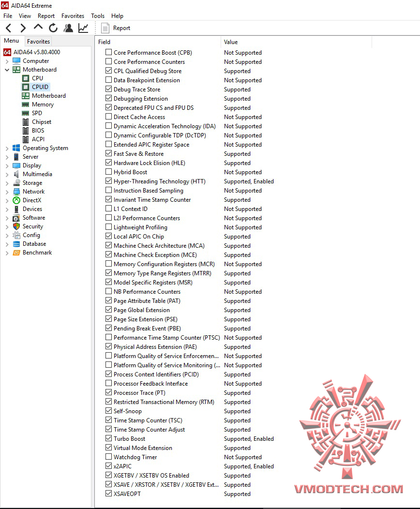Select the Direct Cache Access row text
This screenshot has height=509, width=420.
pyautogui.click(x=139, y=117)
